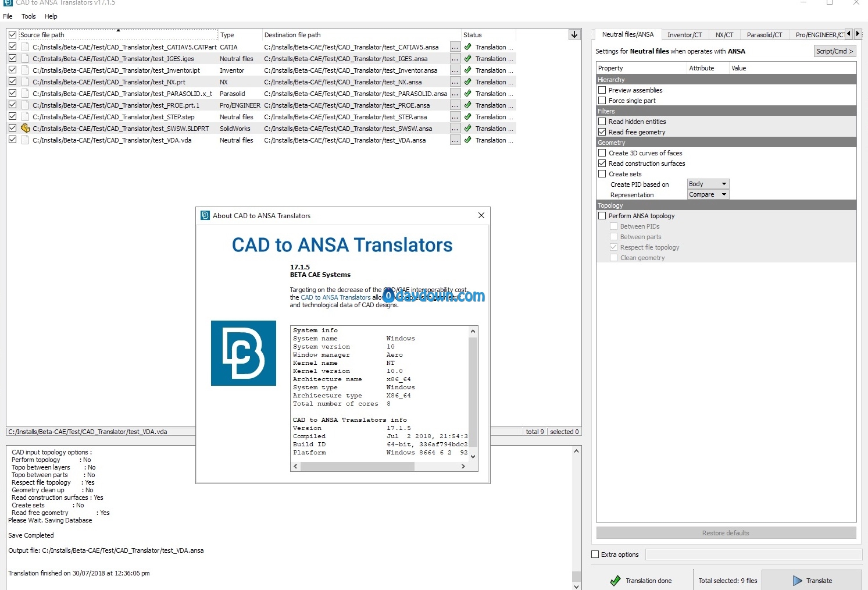Collapse the Hierarchy section header
Viewport: 868px width, 590px height.
[x=726, y=80]
